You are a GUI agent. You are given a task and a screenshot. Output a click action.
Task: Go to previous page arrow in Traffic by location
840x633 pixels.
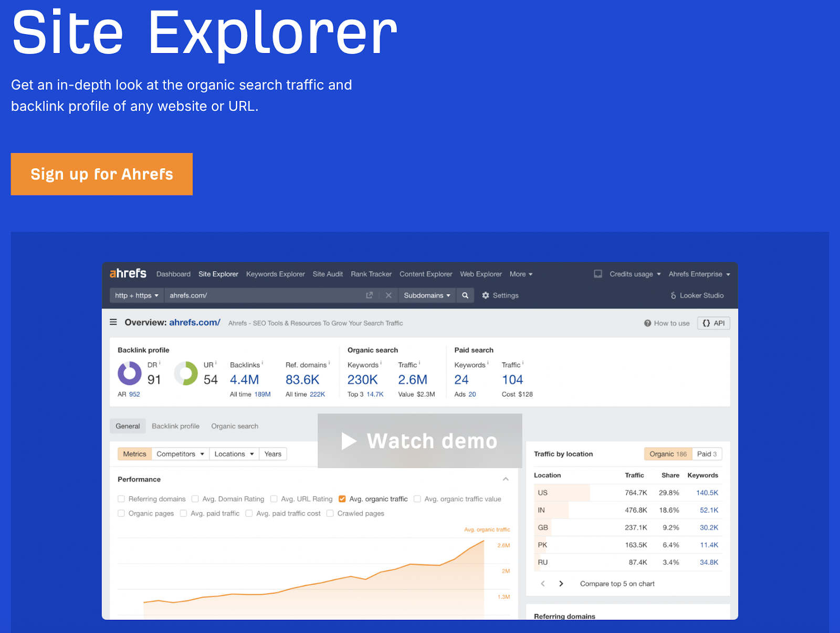pyautogui.click(x=543, y=584)
